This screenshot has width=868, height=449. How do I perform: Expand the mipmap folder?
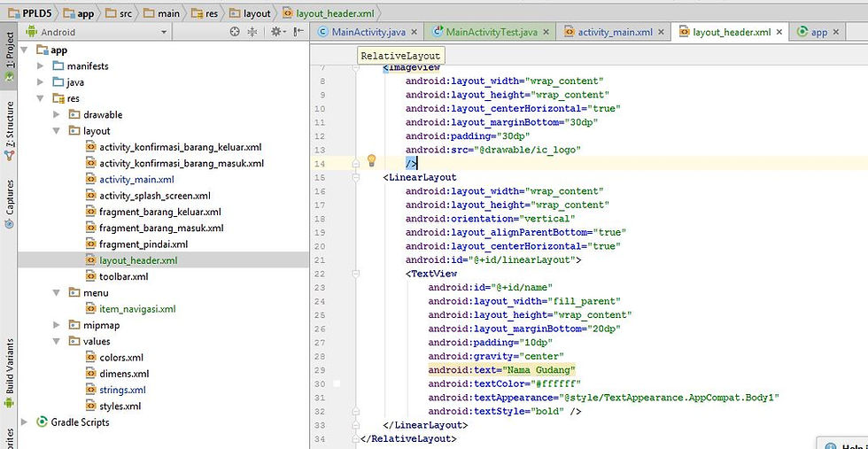pyautogui.click(x=56, y=325)
